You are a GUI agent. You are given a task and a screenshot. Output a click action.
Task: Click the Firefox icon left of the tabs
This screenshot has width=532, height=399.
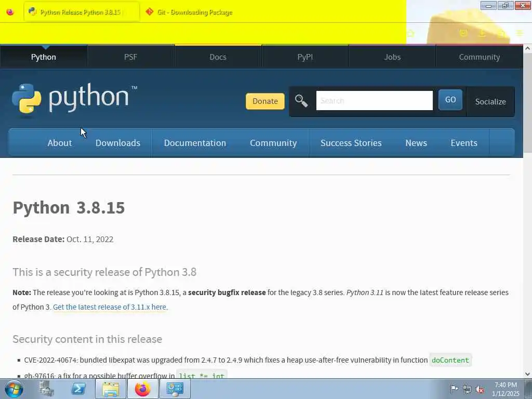10,12
